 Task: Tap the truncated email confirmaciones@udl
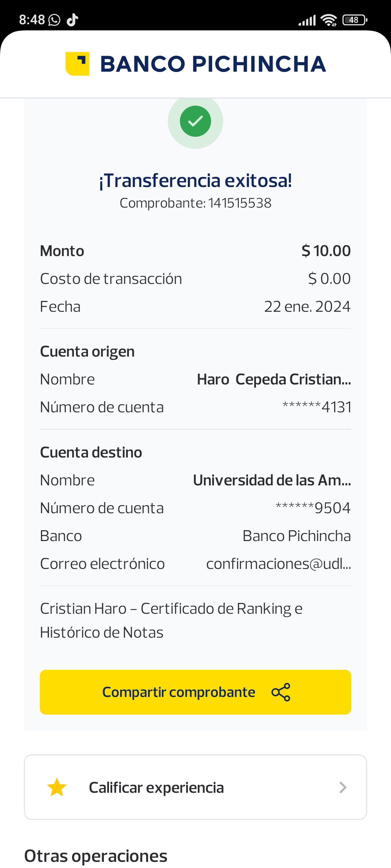278,564
